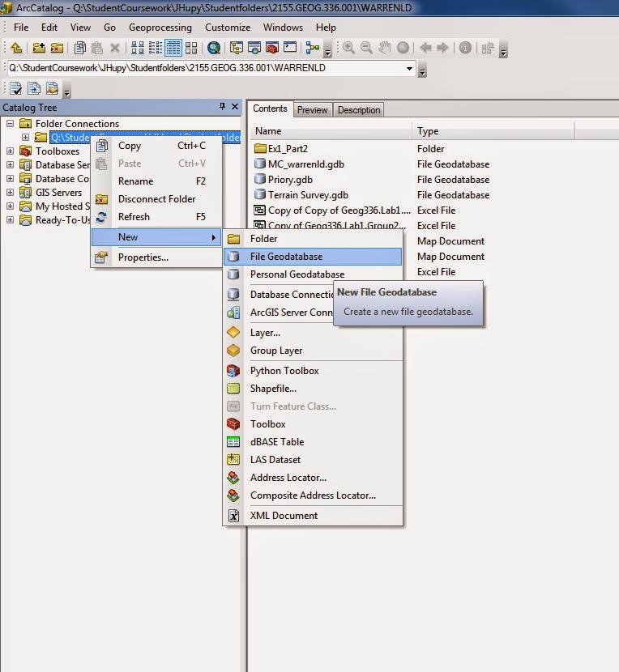Select Shapefile... in New submenu
This screenshot has height=672, width=619.
(x=313, y=389)
